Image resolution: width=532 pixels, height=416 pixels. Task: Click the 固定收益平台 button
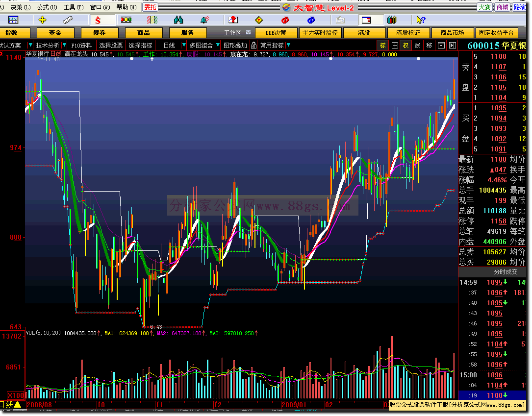[497, 33]
